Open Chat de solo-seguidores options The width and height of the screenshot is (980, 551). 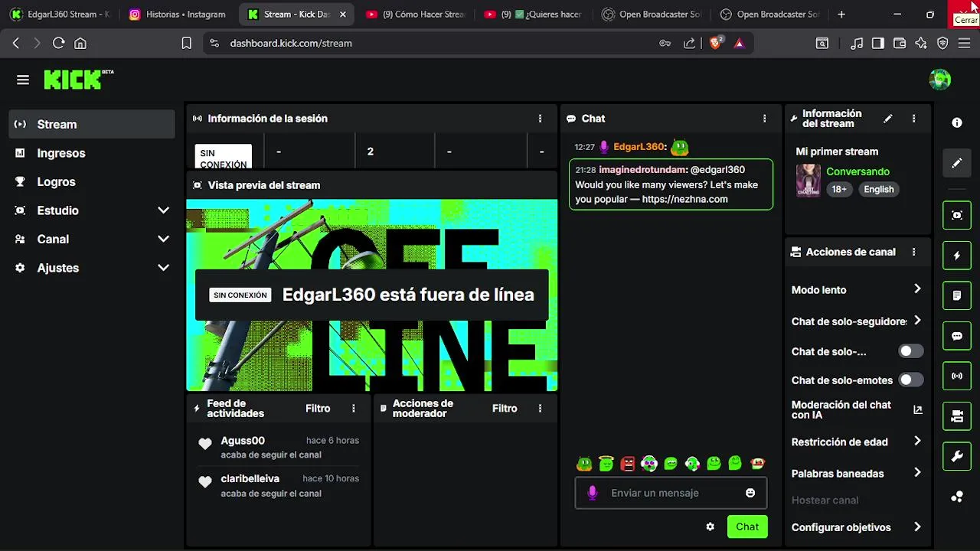point(856,321)
